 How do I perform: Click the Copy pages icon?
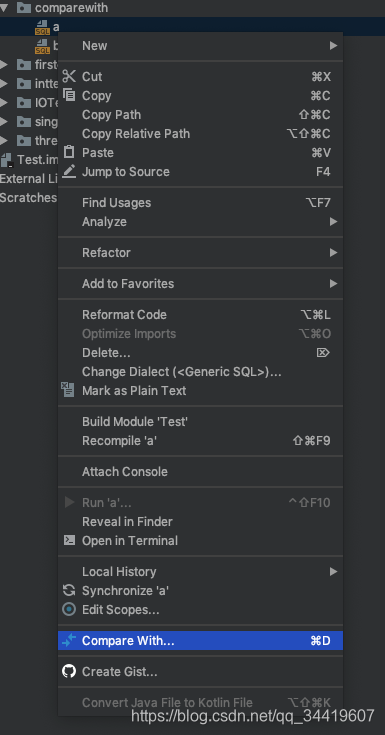coord(69,95)
